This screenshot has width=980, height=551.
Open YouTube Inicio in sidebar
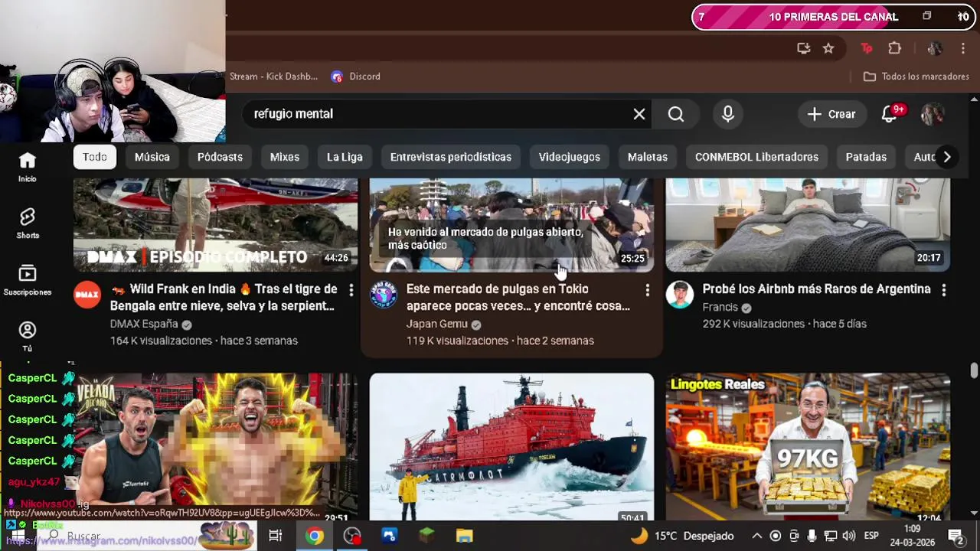(x=28, y=167)
